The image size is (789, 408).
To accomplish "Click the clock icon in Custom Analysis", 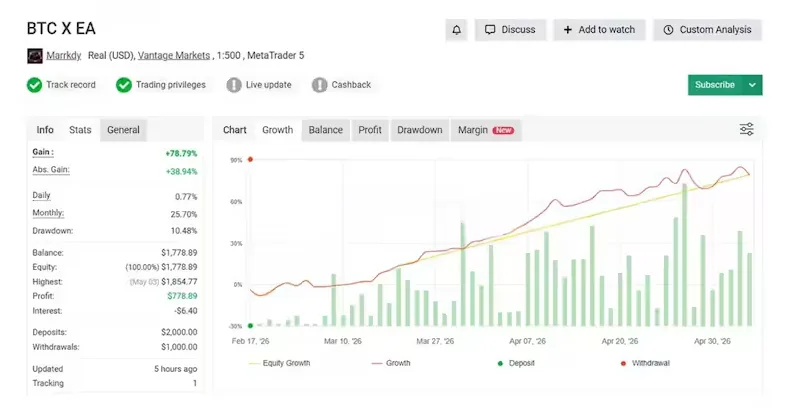I will point(668,30).
